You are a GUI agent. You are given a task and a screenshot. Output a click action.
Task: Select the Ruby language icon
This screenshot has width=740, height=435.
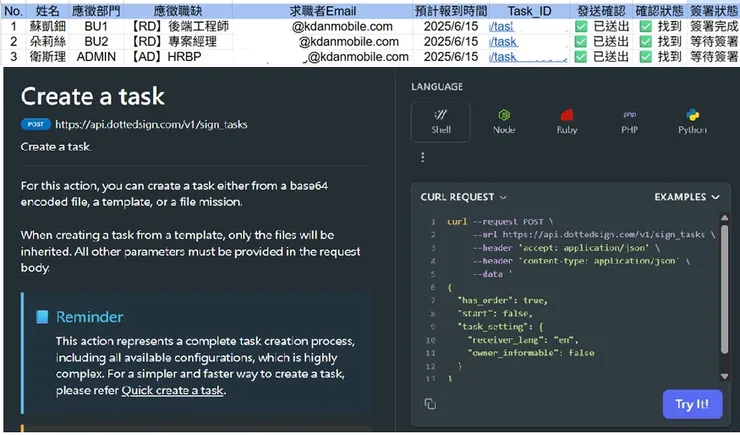pos(567,122)
